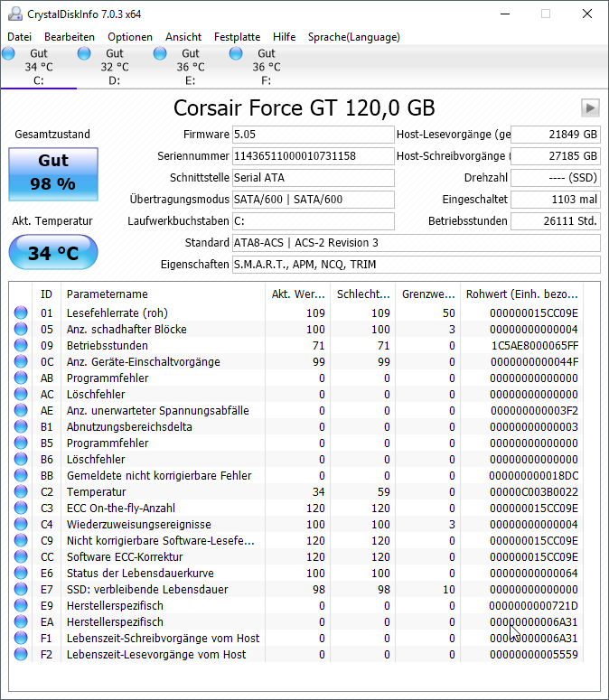Click status orb of SSD: verbleibende Lebensdauer
The width and height of the screenshot is (609, 700).
point(21,589)
